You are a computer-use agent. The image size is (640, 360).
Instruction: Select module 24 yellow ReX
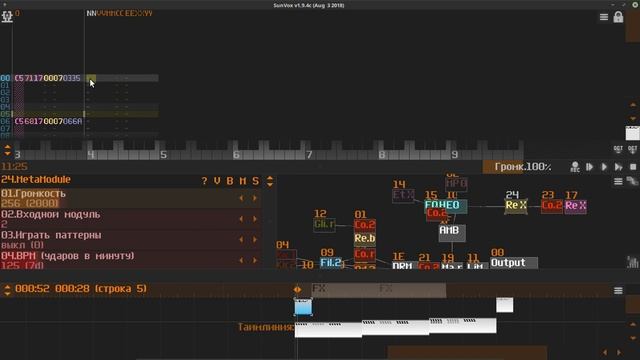[x=516, y=206]
